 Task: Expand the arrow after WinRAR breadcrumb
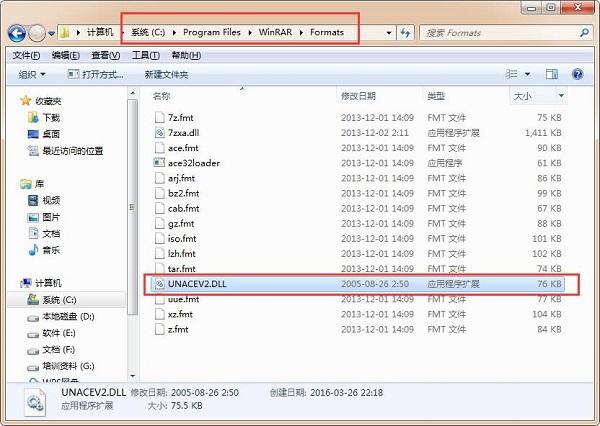(301, 33)
